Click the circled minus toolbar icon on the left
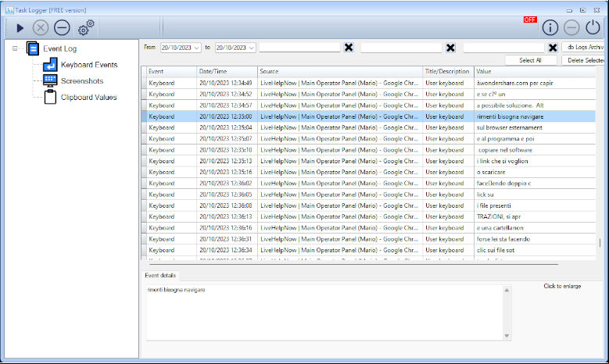The image size is (609, 364). tap(62, 28)
